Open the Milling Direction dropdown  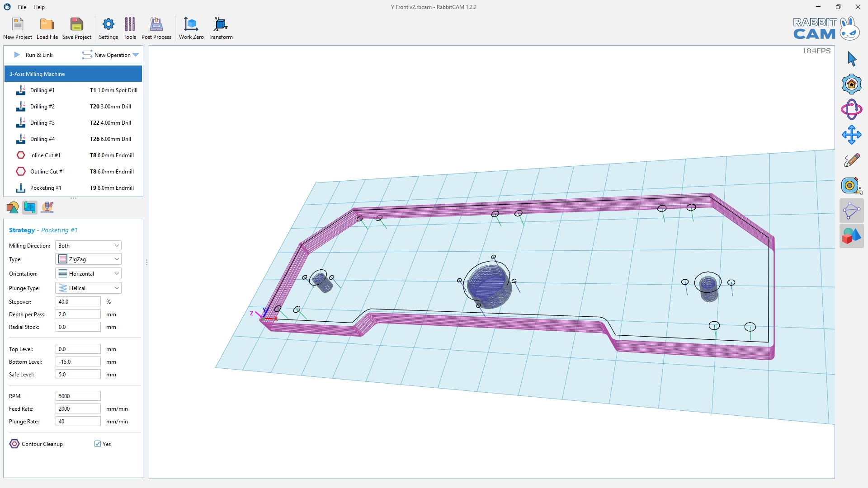[88, 245]
